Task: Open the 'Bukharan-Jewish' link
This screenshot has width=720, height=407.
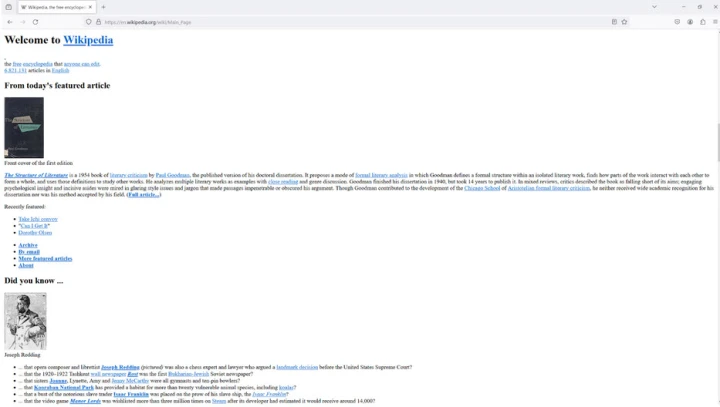Action: [188, 374]
